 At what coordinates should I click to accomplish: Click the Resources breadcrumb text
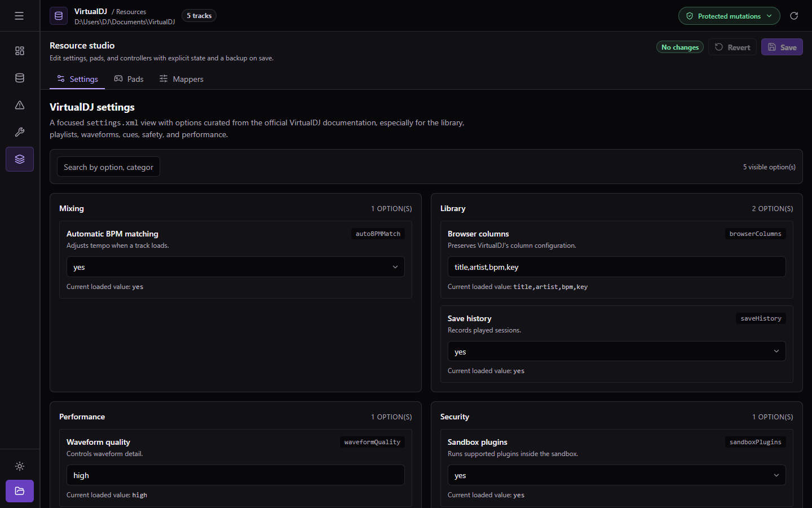click(131, 12)
